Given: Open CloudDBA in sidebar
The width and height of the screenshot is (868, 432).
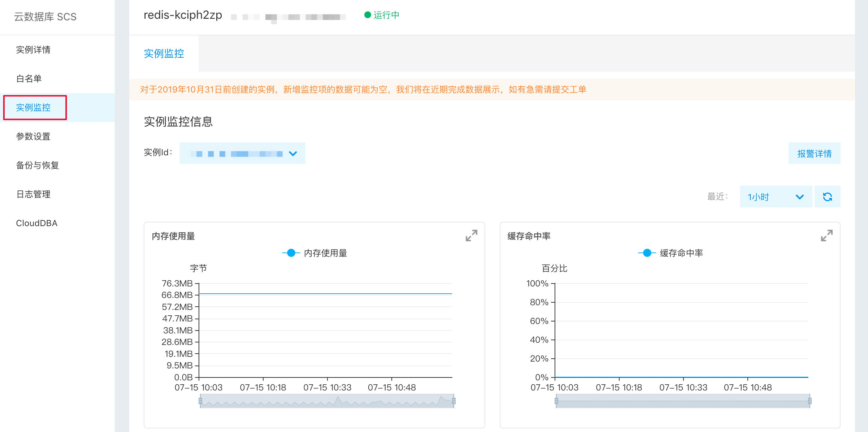Looking at the screenshot, I should 37,223.
